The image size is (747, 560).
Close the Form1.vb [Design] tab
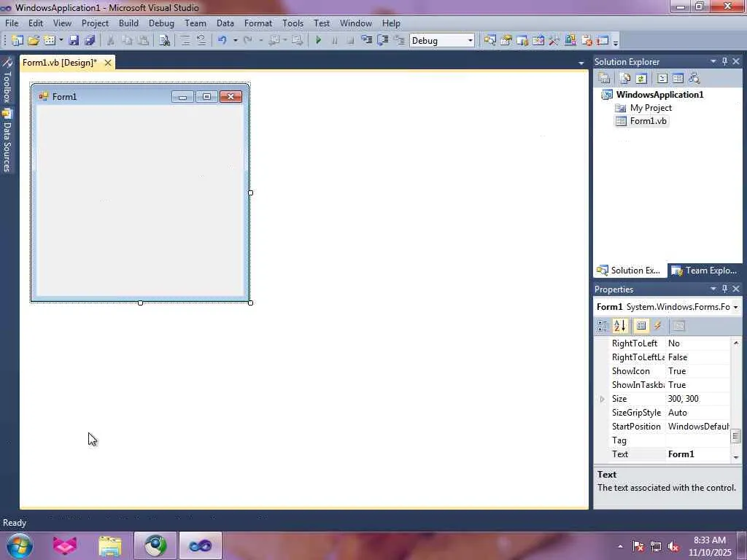point(108,63)
